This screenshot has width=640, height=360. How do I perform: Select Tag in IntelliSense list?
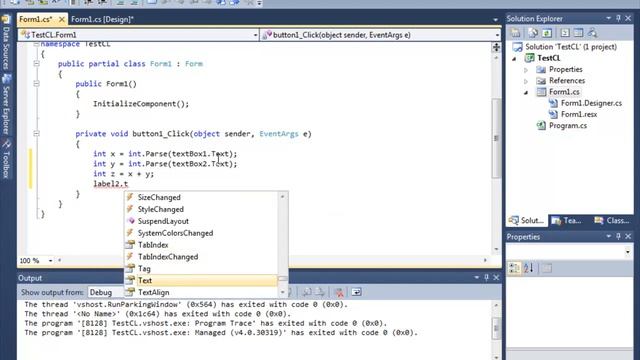pyautogui.click(x=200, y=269)
